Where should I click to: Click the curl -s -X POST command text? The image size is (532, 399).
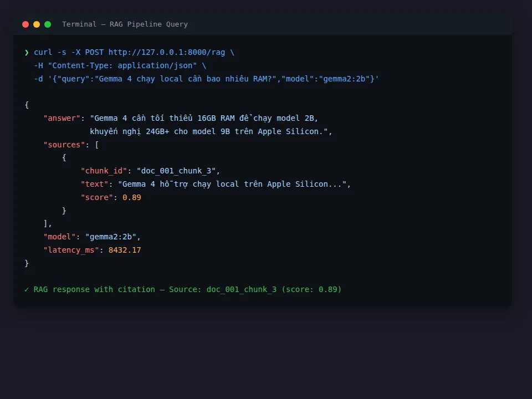point(69,52)
